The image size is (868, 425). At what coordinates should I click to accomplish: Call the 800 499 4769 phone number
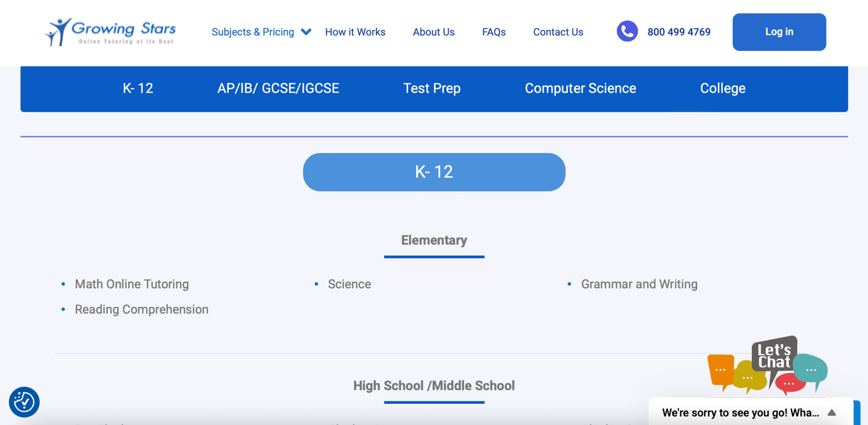pyautogui.click(x=679, y=32)
